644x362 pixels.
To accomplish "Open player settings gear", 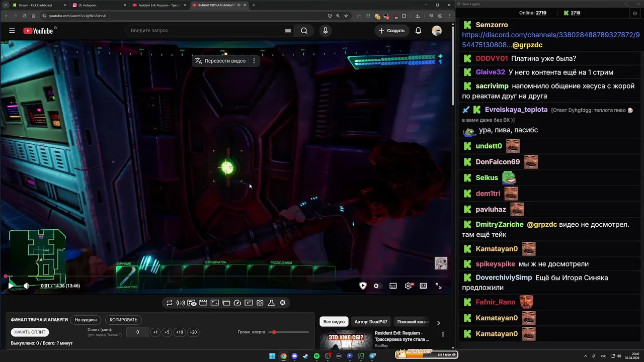I will click(409, 286).
